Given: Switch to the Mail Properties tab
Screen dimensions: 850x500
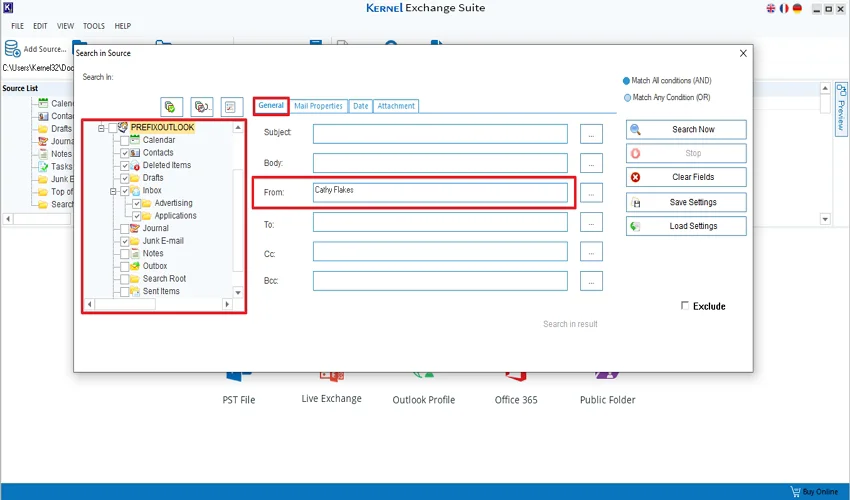Looking at the screenshot, I should [318, 106].
